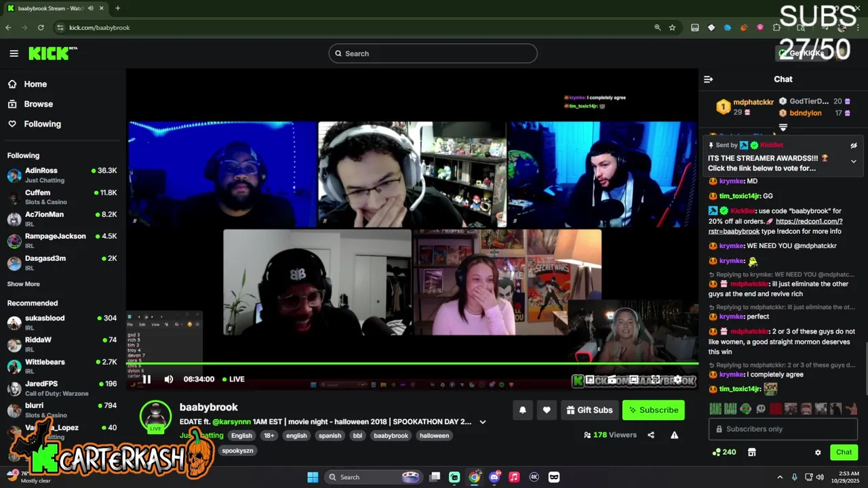The image size is (868, 488).
Task: Go to Home in sidebar
Action: pyautogui.click(x=35, y=84)
